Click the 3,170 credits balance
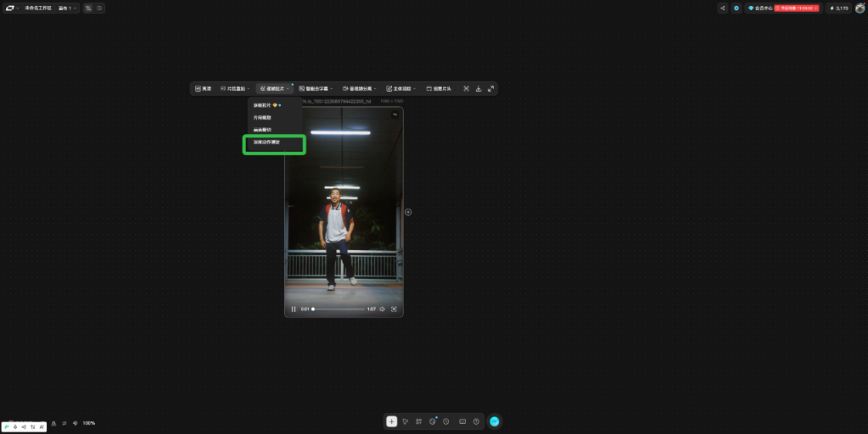This screenshot has height=434, width=868. (839, 8)
